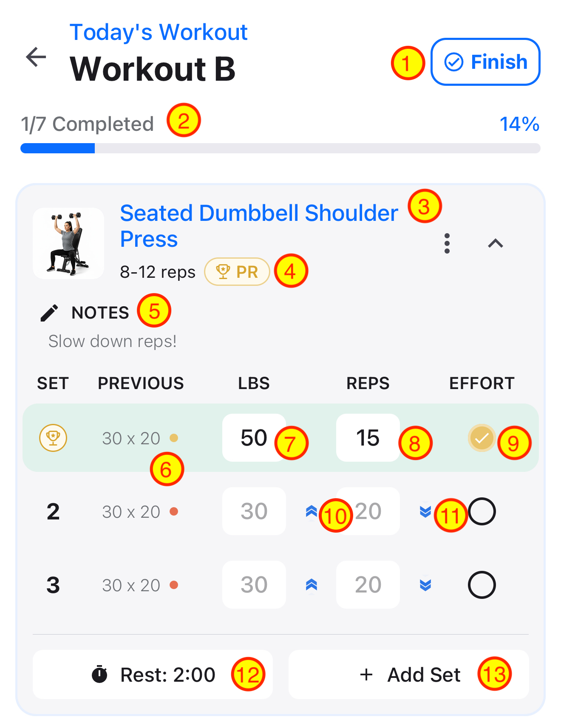
Task: Open the three-dot exercise options menu
Action: click(x=447, y=243)
